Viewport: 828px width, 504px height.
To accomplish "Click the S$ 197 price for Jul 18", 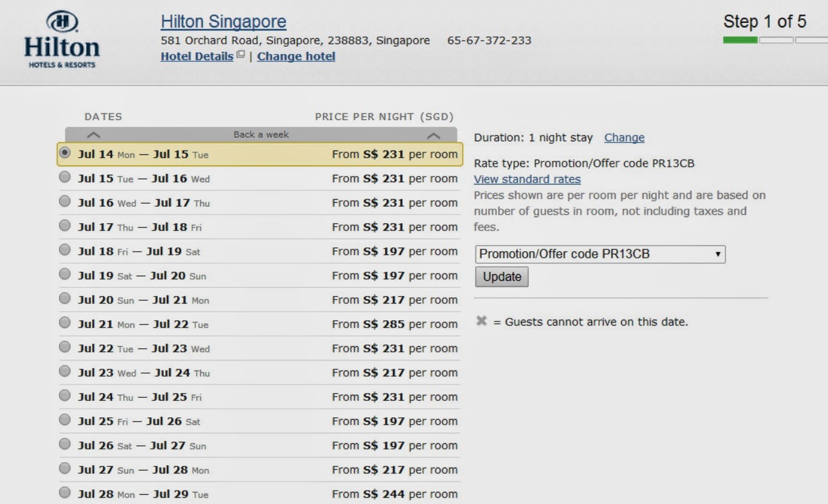I will click(383, 251).
